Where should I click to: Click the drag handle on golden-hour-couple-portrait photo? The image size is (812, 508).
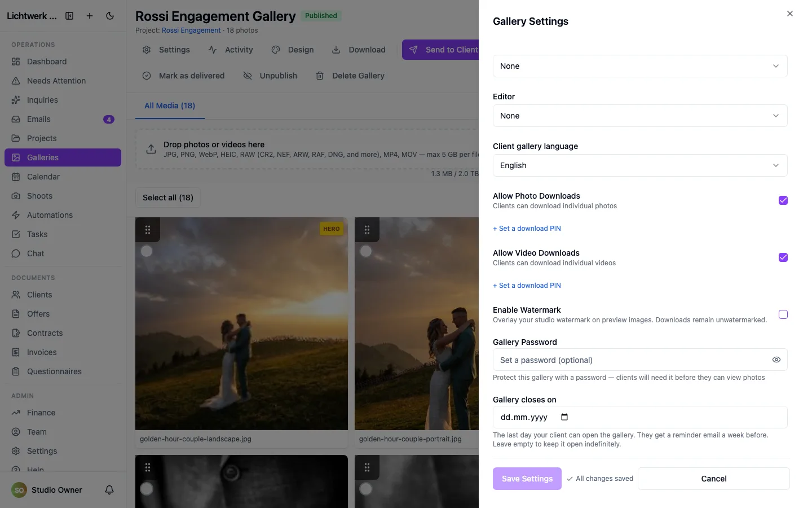tap(367, 230)
